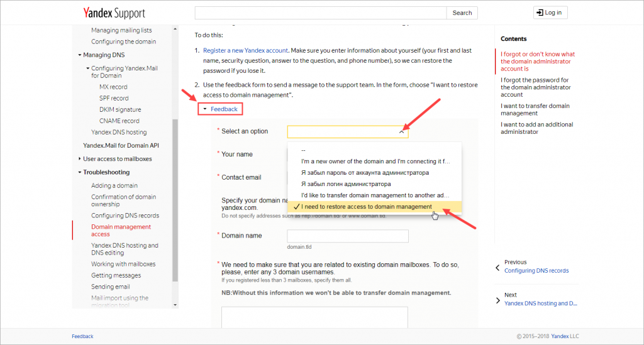The image size is (644, 345).
Task: Click the Domain name input field
Action: 347,236
